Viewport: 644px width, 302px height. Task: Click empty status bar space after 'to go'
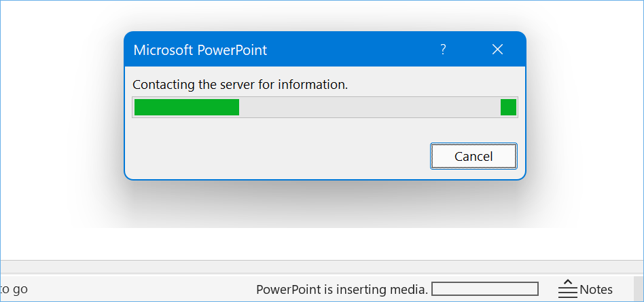point(136,289)
